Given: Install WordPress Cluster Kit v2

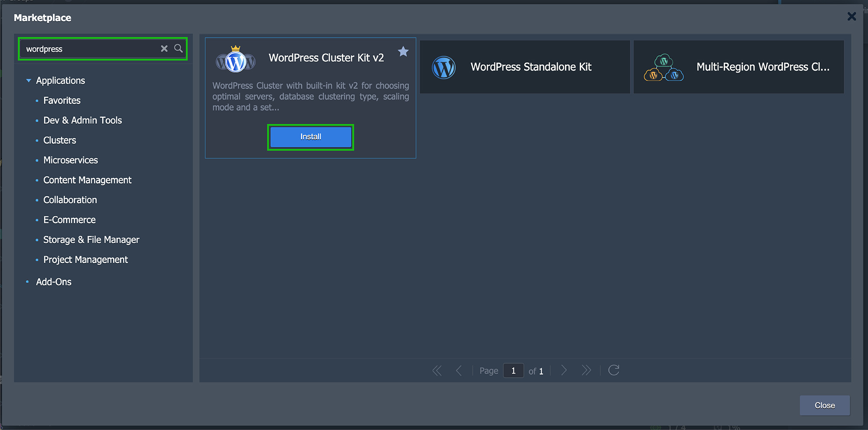Looking at the screenshot, I should pos(311,137).
